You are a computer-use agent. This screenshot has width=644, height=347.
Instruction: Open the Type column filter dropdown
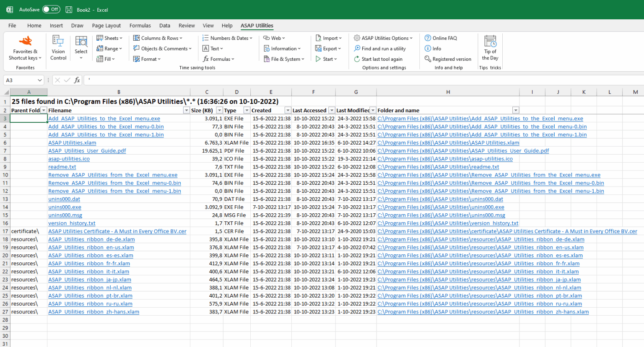point(247,110)
